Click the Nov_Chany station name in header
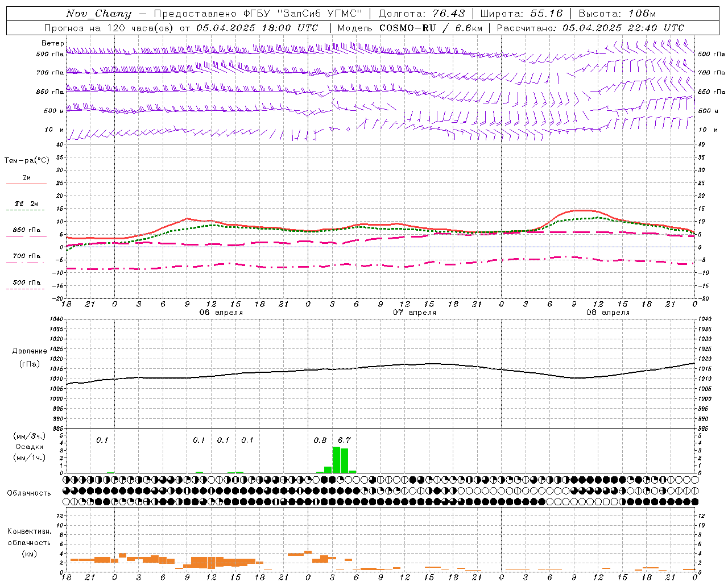The height and width of the screenshot is (582, 728). [x=98, y=14]
